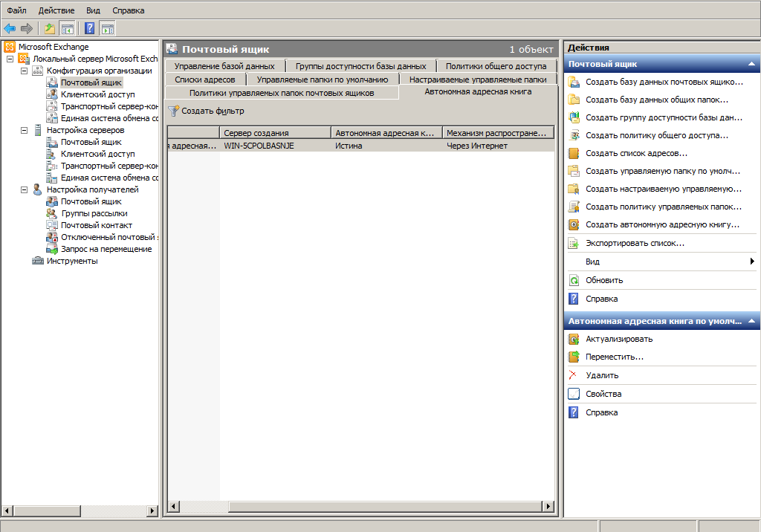This screenshot has height=532, width=761.
Task: Click the Создать фильтр funnel icon
Action: 174,111
